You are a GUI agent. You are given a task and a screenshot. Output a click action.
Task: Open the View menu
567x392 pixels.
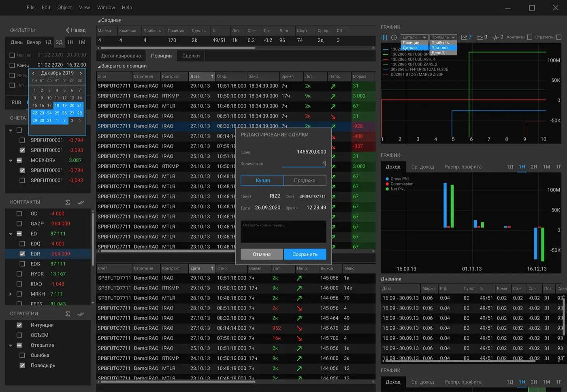click(x=84, y=7)
